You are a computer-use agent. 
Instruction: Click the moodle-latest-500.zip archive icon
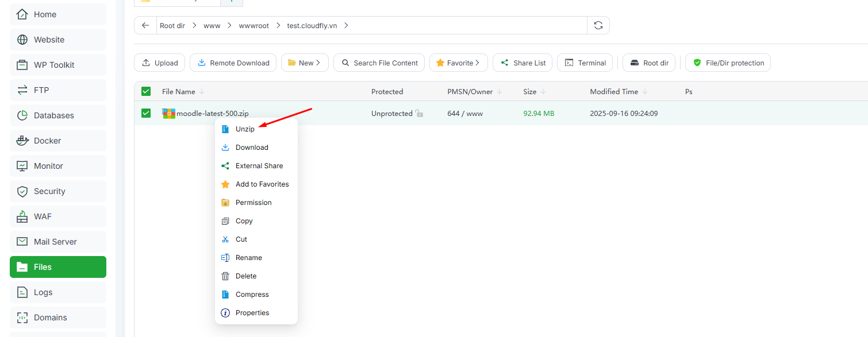coord(169,113)
